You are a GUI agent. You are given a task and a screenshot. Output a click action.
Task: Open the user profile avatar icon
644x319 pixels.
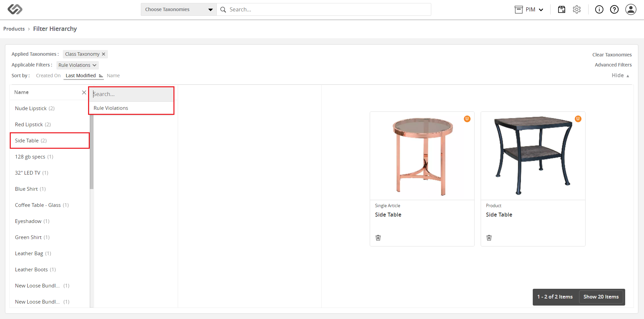(631, 9)
